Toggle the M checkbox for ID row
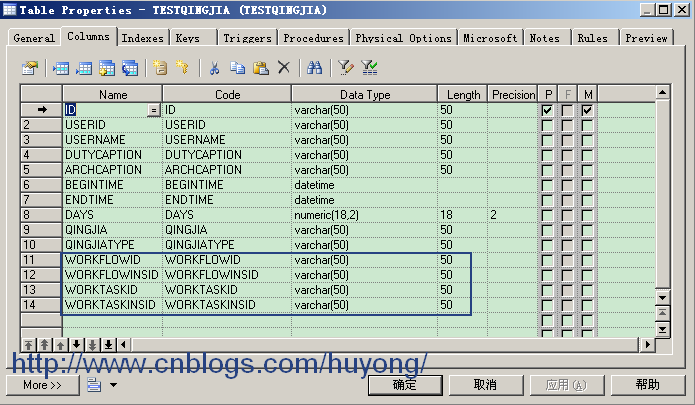This screenshot has width=695, height=405. click(587, 110)
